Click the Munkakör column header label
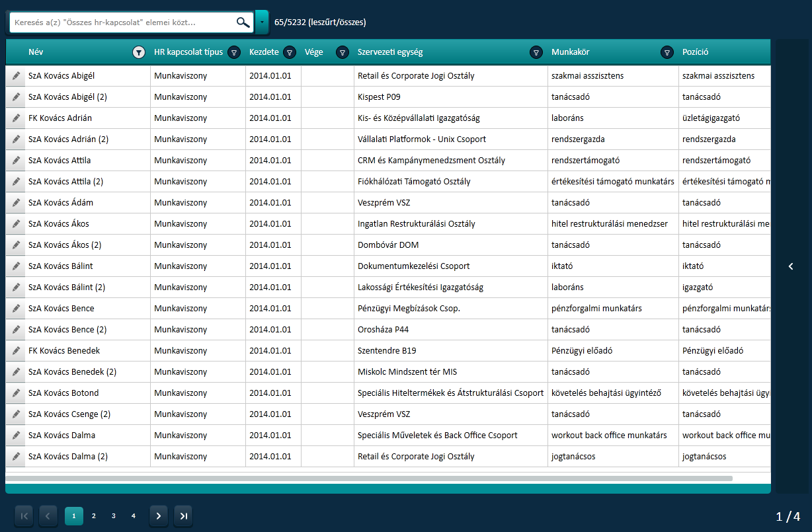This screenshot has height=532, width=812. 571,52
